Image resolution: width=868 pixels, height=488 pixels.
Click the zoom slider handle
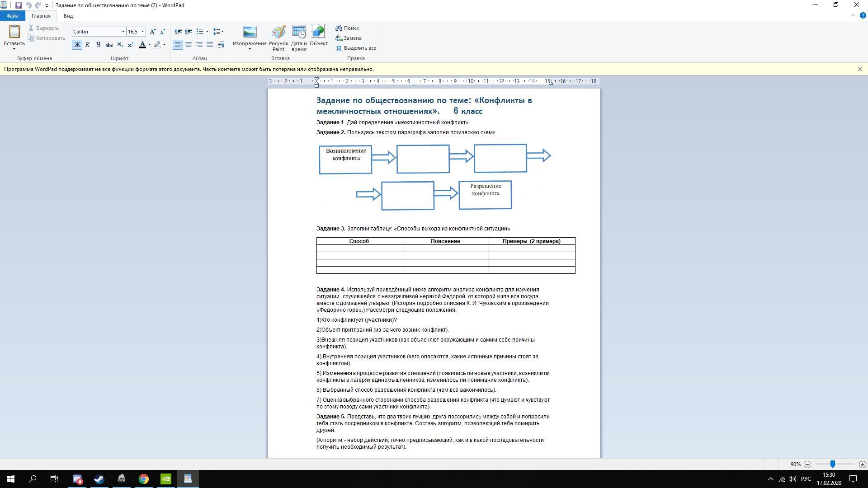click(832, 464)
